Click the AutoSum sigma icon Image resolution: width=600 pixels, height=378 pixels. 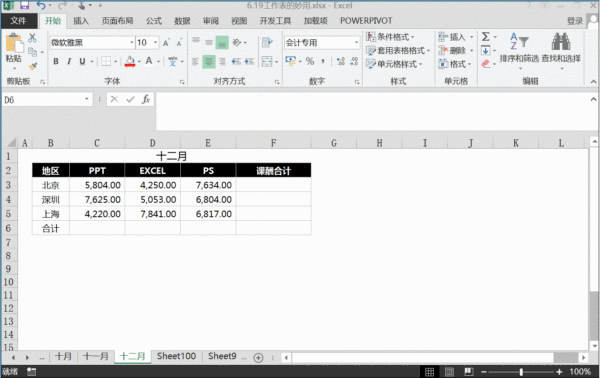click(x=486, y=37)
